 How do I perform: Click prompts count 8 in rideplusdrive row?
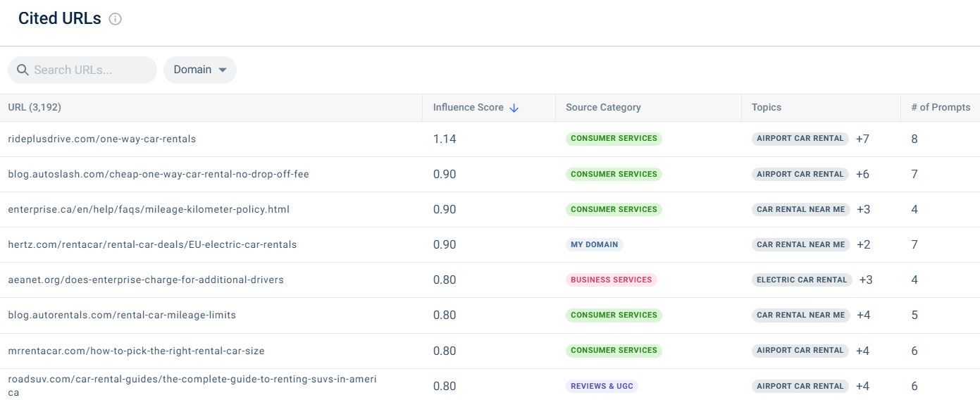point(914,139)
